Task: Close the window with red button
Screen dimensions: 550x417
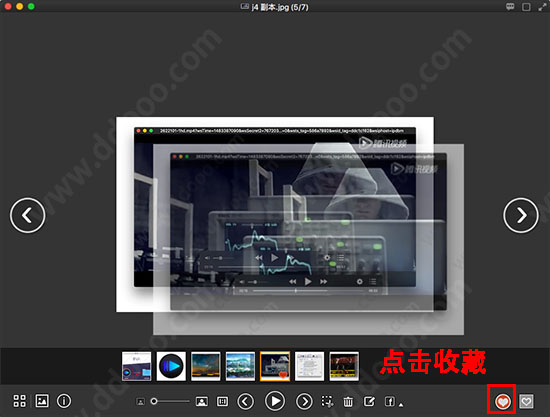Action: coord(8,6)
